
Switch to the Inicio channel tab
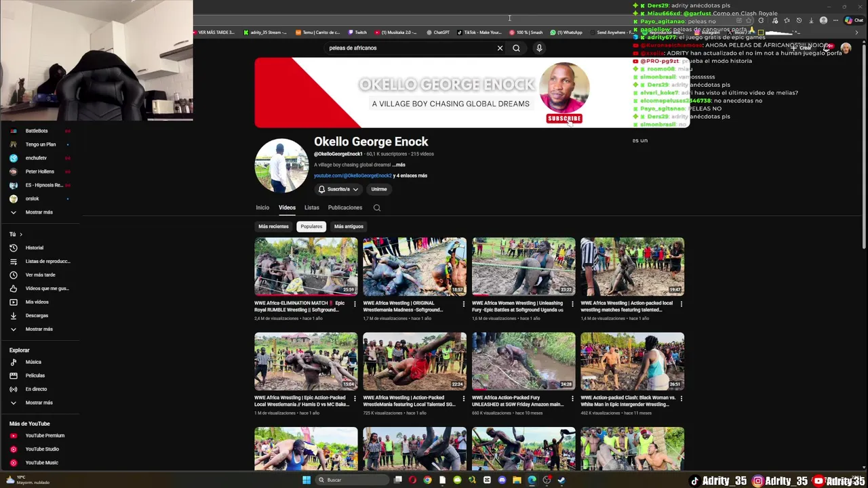[262, 207]
